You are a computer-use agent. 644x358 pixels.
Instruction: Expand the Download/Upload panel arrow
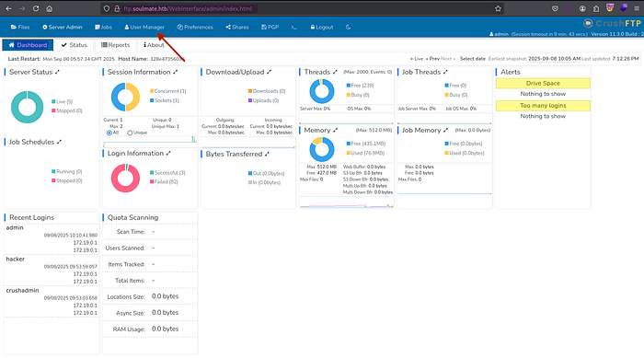point(269,72)
